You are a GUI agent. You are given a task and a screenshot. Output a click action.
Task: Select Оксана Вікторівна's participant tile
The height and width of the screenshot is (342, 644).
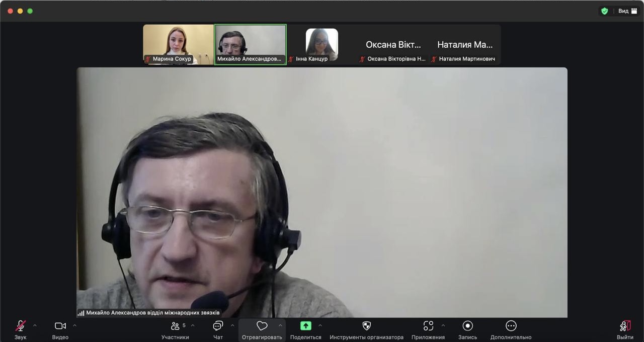point(393,44)
